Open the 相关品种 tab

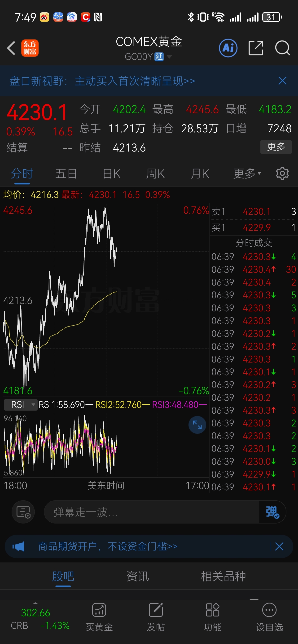[223, 577]
